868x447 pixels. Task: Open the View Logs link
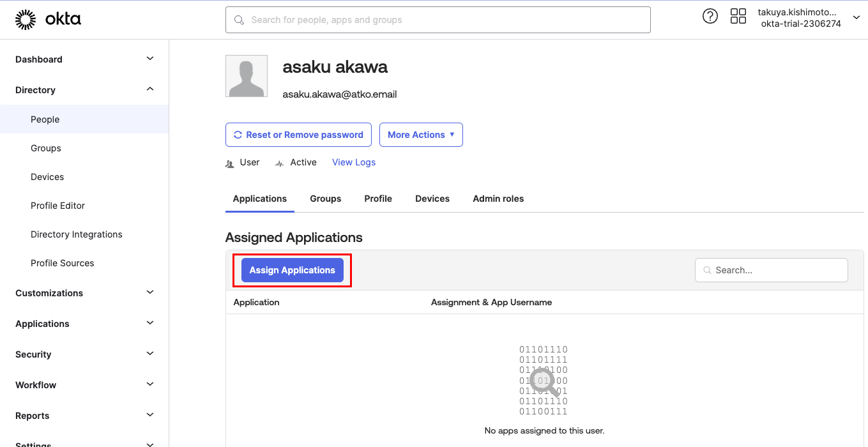pyautogui.click(x=354, y=162)
